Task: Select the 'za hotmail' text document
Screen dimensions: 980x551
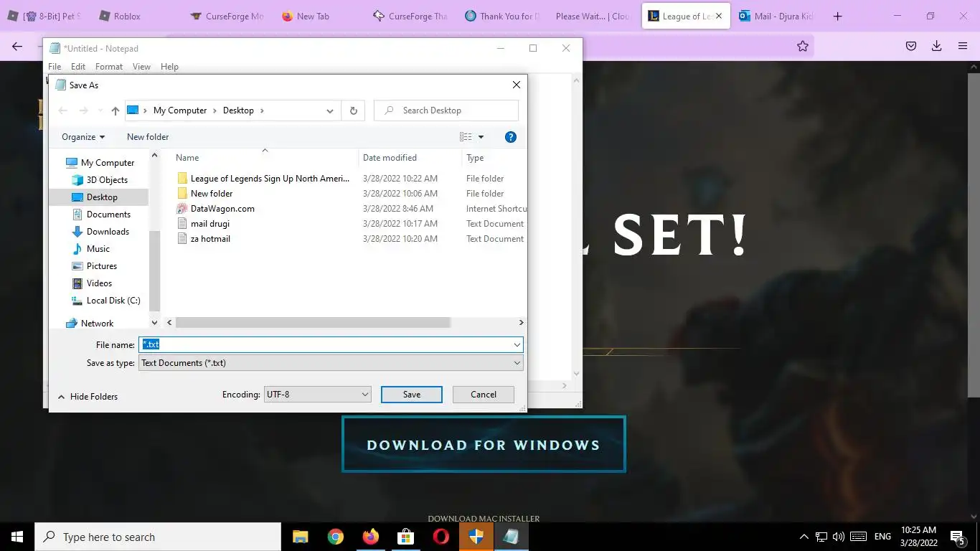Action: coord(210,239)
